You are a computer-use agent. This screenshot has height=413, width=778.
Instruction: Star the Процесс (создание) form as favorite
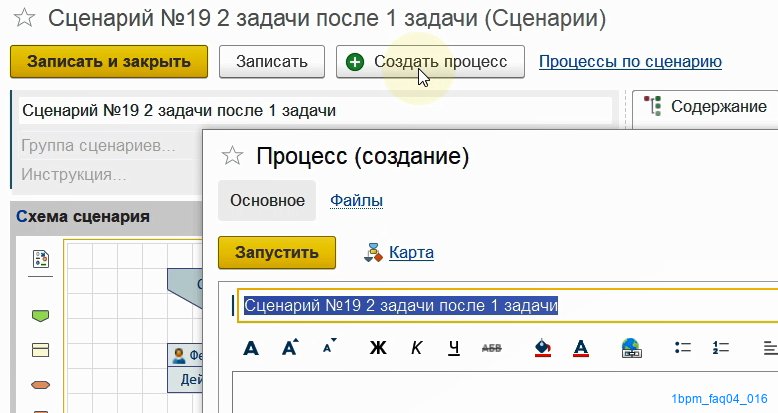232,156
